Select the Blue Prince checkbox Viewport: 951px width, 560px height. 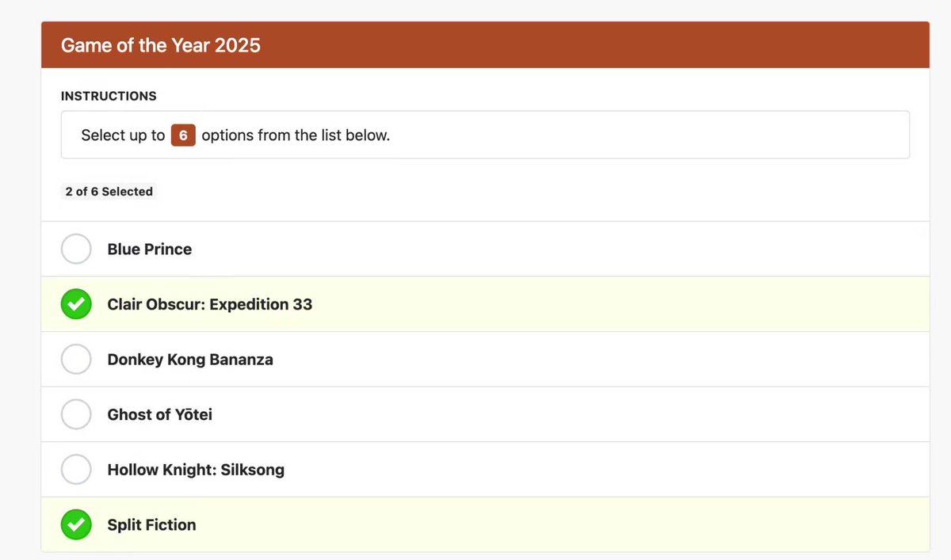tap(76, 249)
